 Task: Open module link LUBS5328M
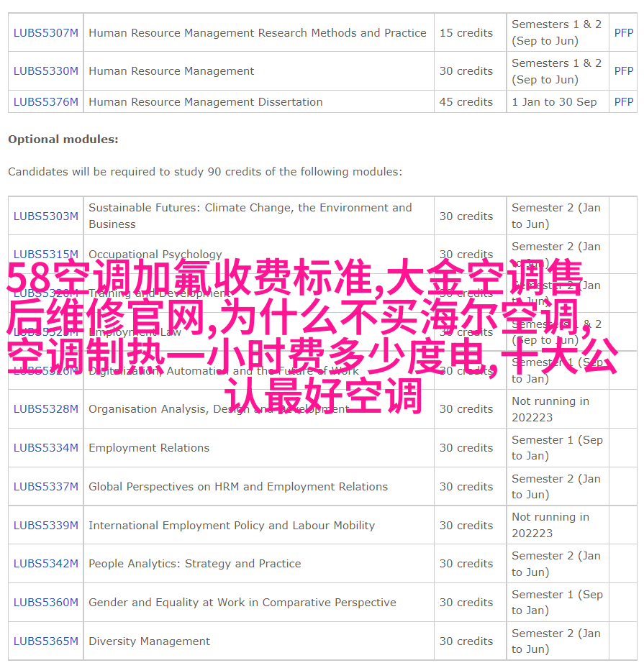click(46, 409)
